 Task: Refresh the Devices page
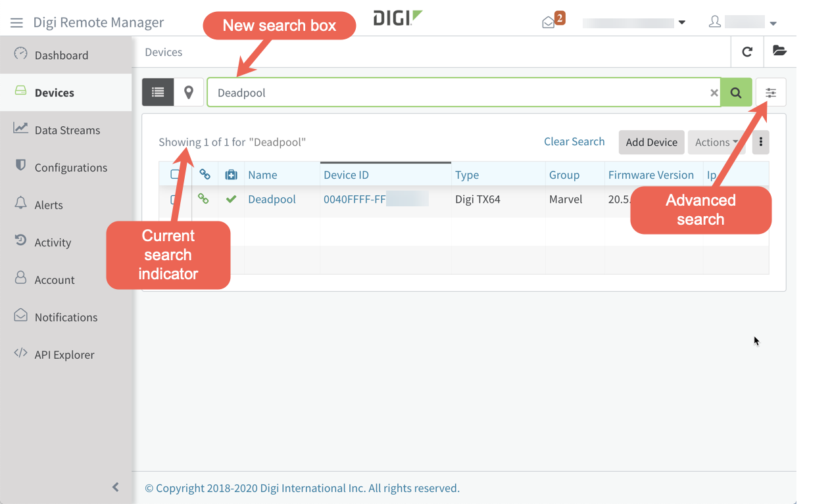(747, 51)
